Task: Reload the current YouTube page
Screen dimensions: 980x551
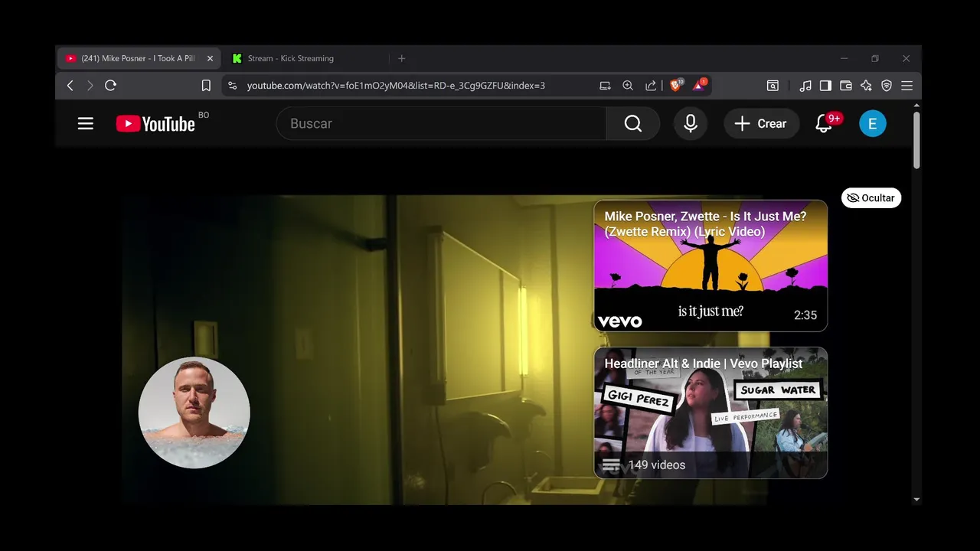Action: pyautogui.click(x=110, y=86)
